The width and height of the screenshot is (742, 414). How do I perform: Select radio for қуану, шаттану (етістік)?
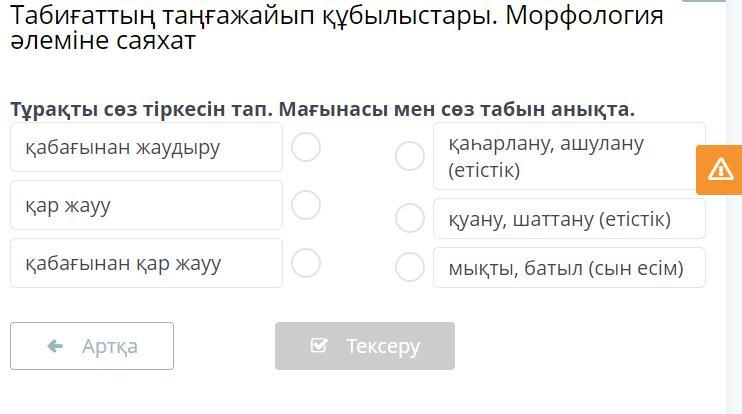click(410, 218)
